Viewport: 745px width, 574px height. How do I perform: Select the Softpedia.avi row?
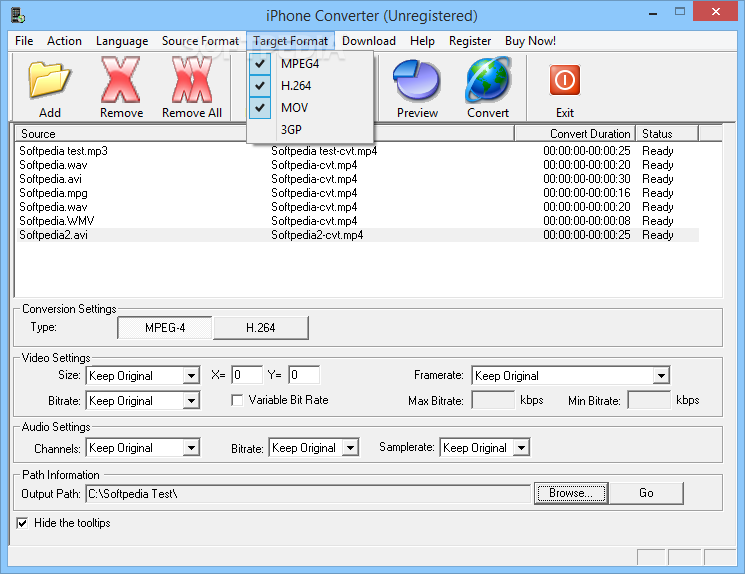(358, 179)
